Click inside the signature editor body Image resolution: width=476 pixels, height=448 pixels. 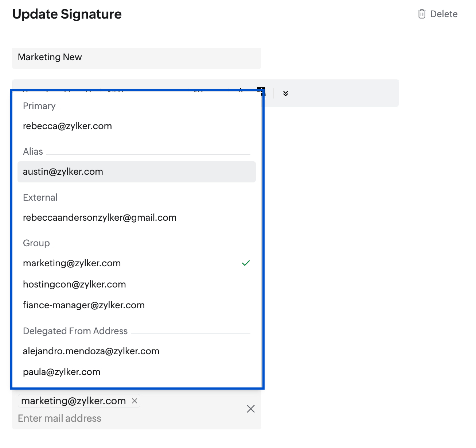331,192
